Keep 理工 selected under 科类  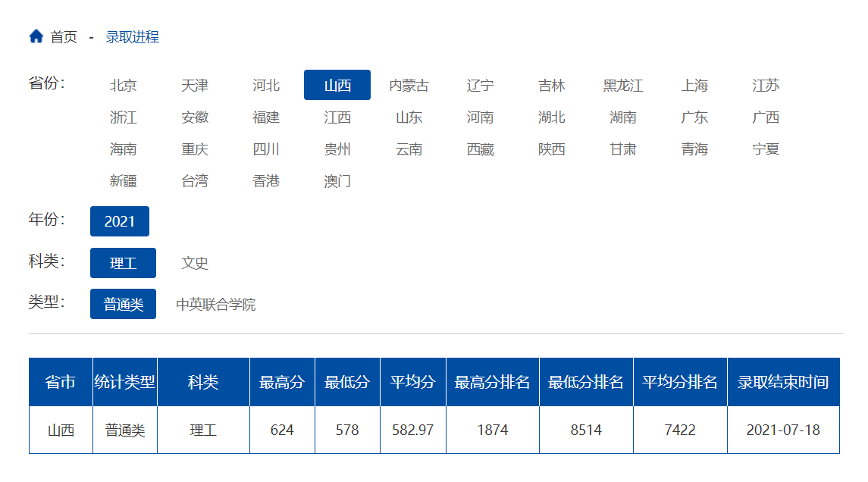click(x=123, y=263)
